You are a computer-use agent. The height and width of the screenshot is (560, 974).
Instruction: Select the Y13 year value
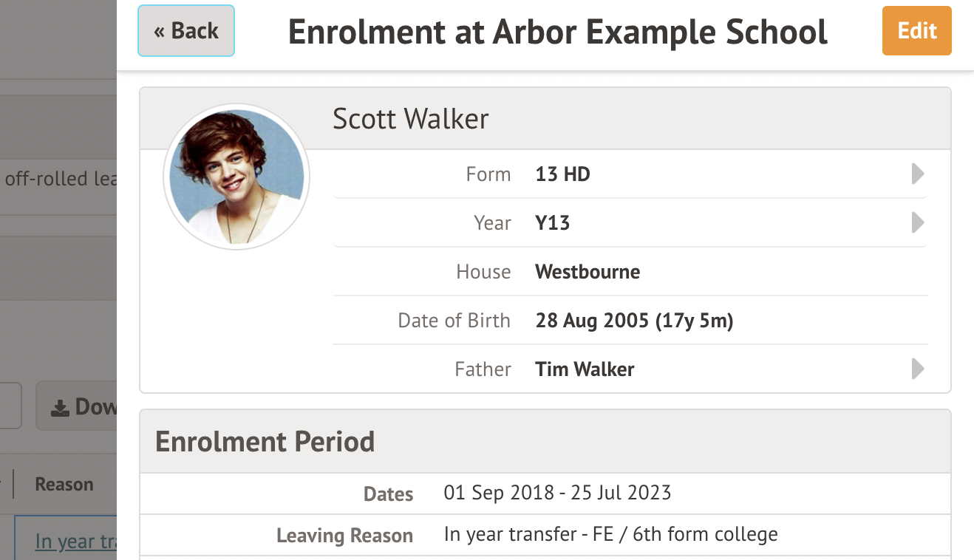pyautogui.click(x=552, y=223)
